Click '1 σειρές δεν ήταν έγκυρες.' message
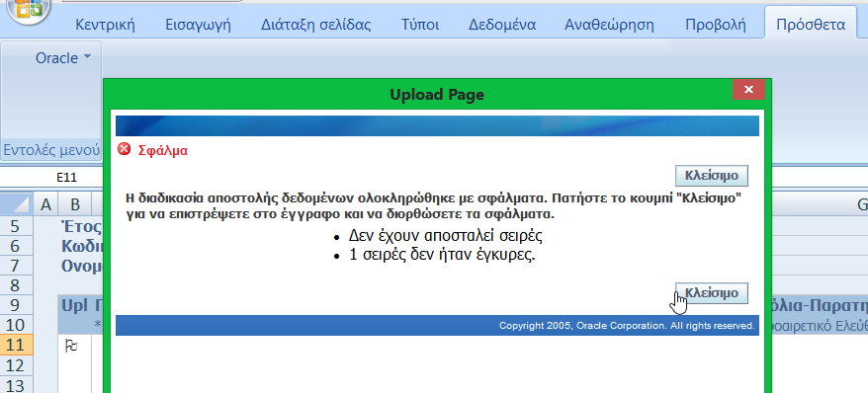Viewport: 868px width, 393px height. click(442, 256)
